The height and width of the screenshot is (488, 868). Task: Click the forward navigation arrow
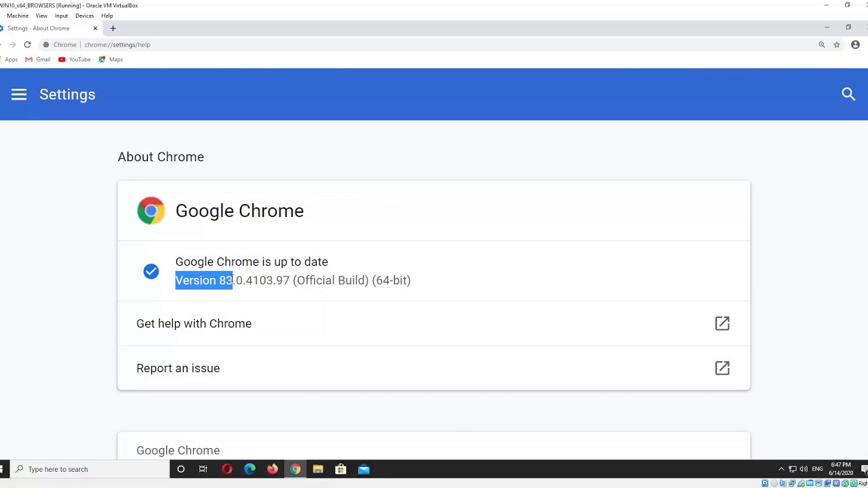point(12,45)
